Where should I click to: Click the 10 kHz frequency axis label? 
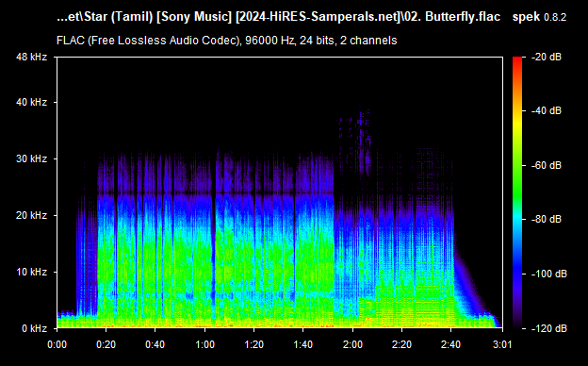[x=31, y=272]
